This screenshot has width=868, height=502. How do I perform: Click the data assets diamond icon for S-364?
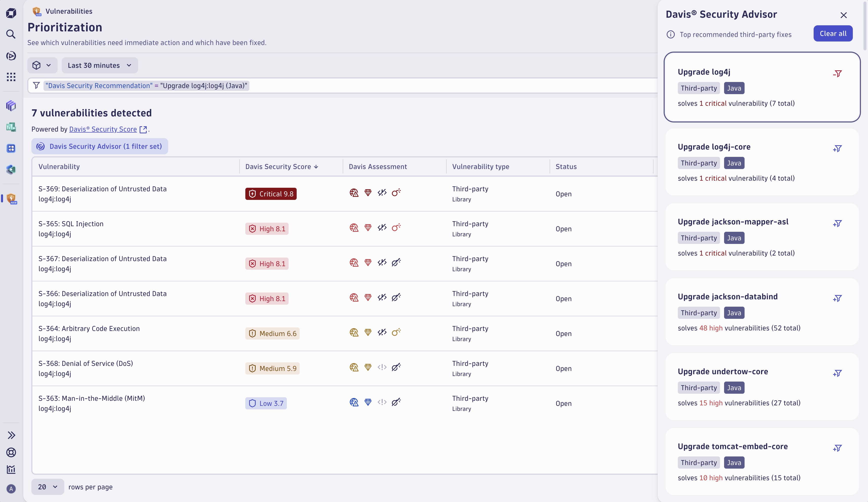coord(368,332)
